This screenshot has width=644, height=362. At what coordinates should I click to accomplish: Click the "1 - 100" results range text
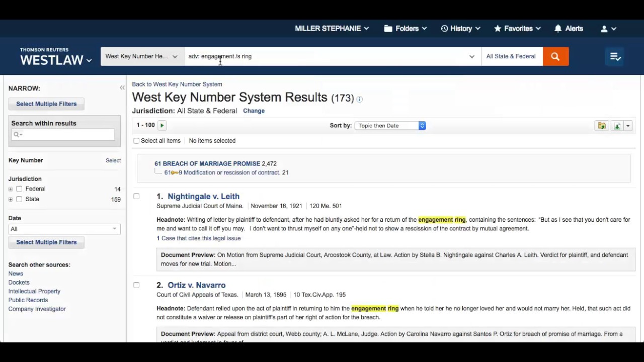146,125
